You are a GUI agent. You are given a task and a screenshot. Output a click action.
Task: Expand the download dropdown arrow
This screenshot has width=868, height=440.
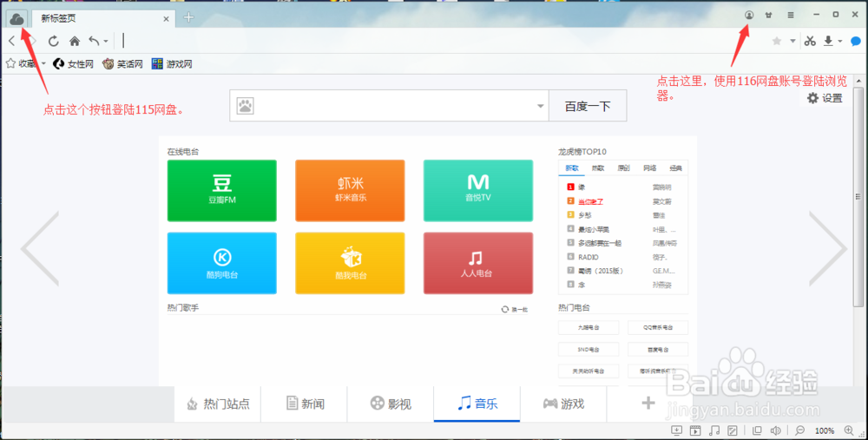(x=839, y=41)
